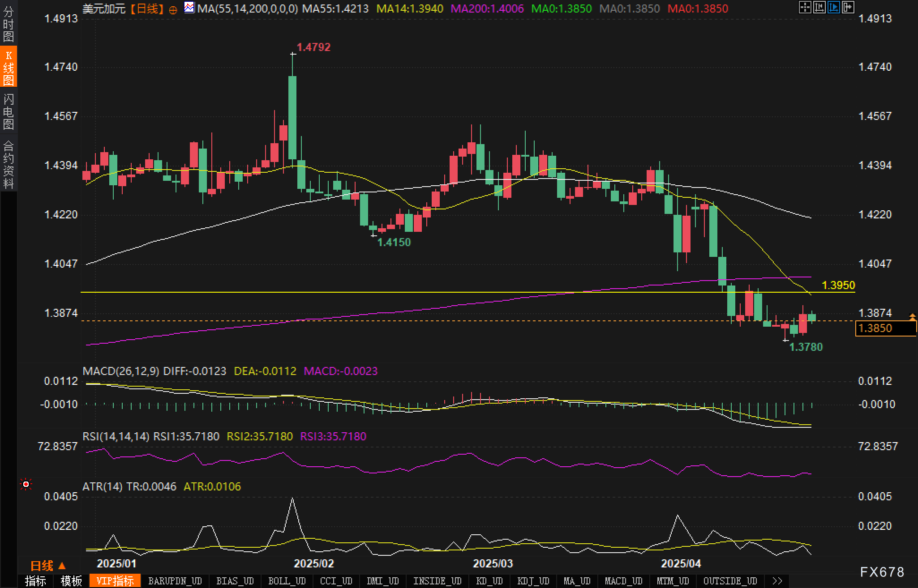Click the crosshair cursor icon at top right

(805, 7)
